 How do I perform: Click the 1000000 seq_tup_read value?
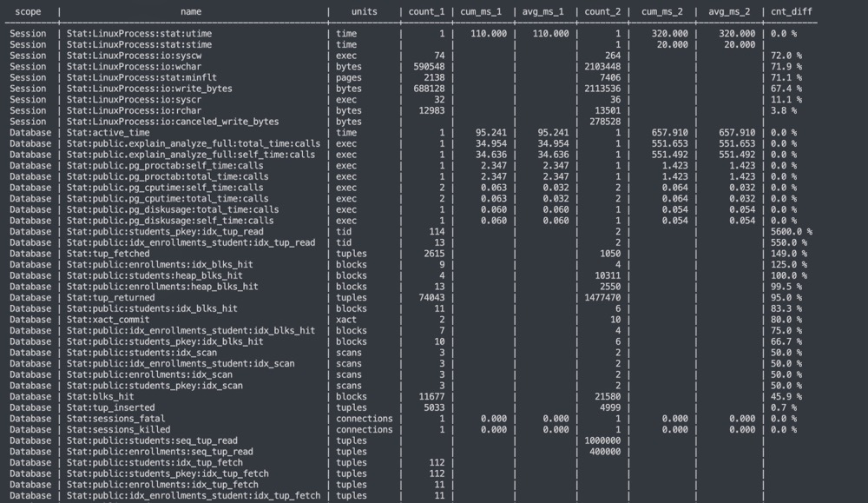click(x=602, y=440)
